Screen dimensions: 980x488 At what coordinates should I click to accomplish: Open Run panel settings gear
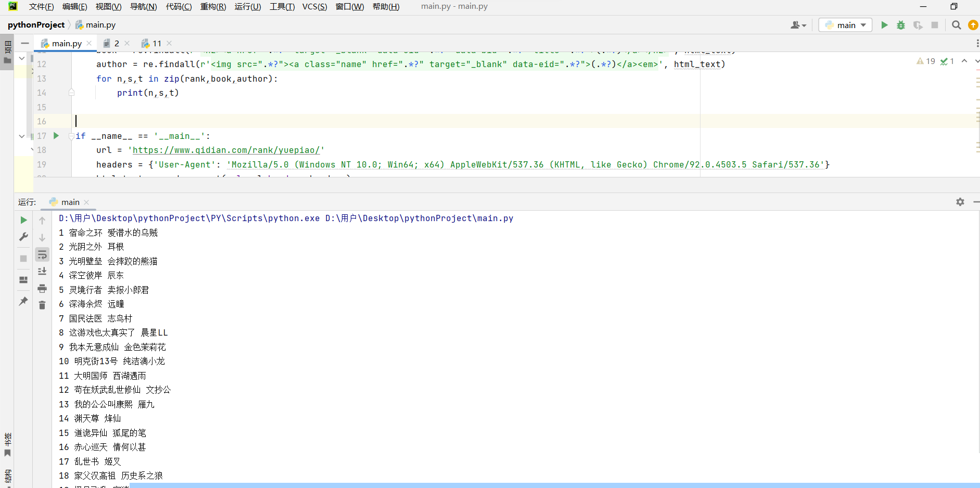960,202
